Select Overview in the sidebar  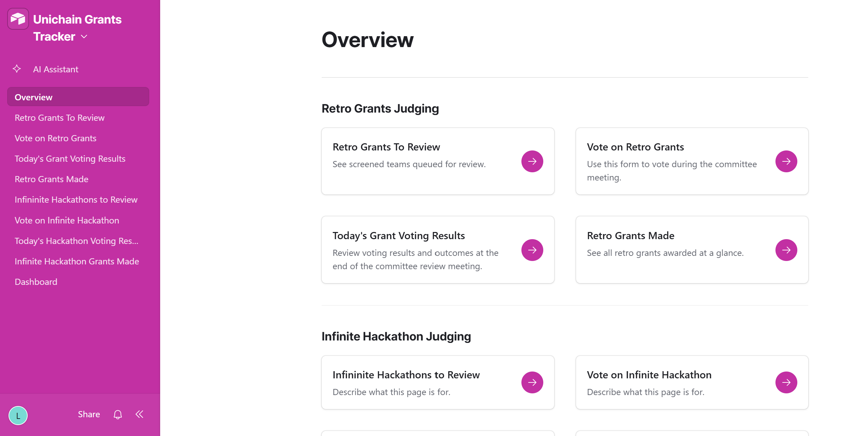78,97
